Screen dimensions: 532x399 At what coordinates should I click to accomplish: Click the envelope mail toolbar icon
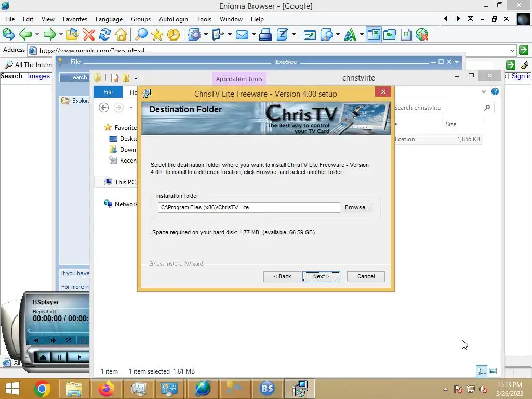(242, 34)
